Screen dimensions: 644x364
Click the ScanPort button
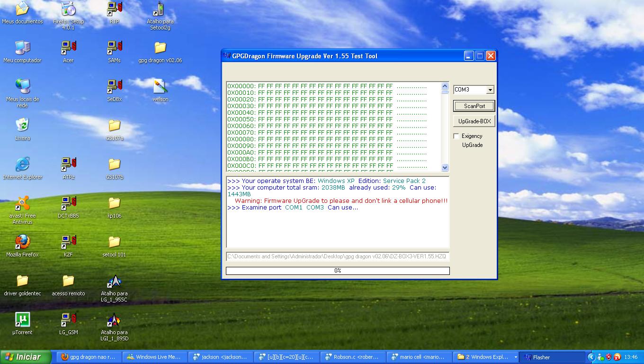[474, 106]
